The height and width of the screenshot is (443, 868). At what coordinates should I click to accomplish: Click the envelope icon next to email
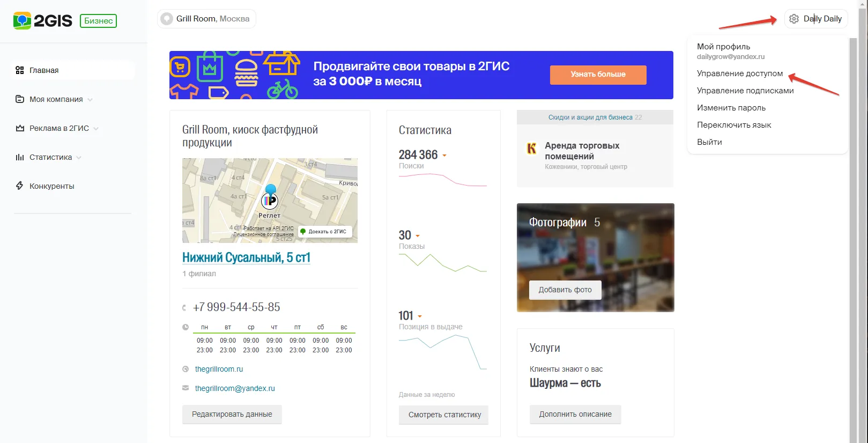tap(186, 388)
